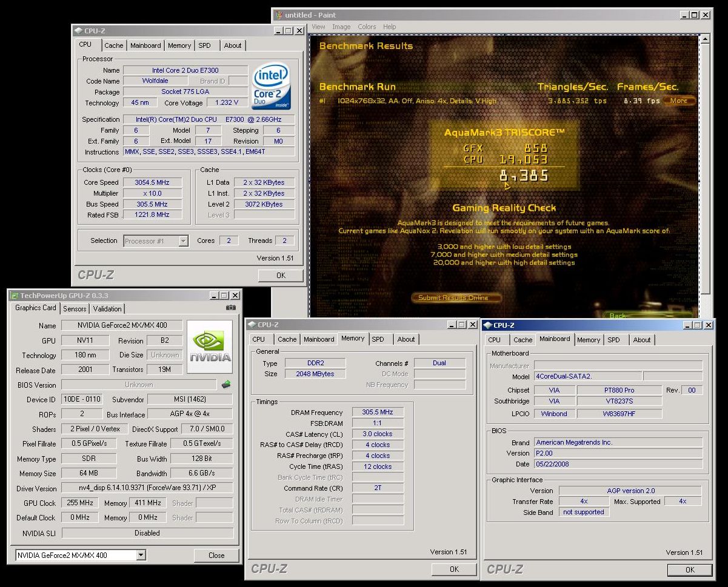728x587 pixels.
Task: Open Mainboard tab in top CPU-Z window
Action: pyautogui.click(x=145, y=45)
